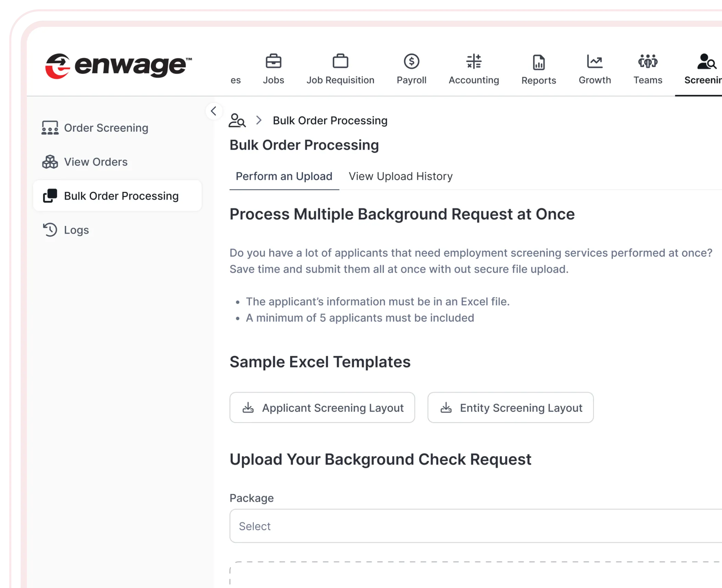Go to Payroll dollar icon
Screen dimensions: 722x588
click(411, 62)
